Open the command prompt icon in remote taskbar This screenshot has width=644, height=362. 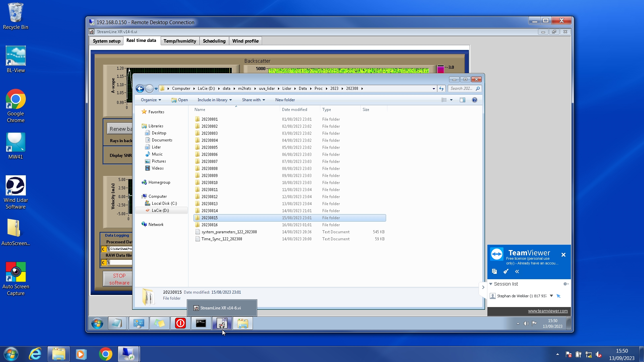pyautogui.click(x=201, y=323)
